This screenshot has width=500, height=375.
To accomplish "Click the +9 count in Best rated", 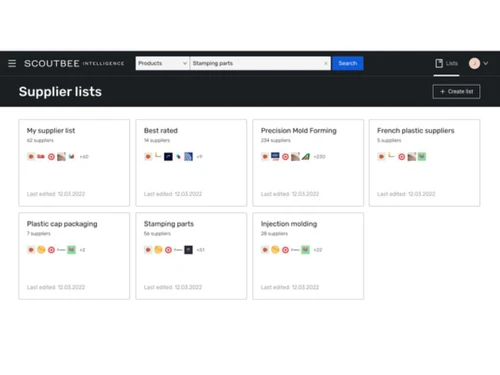I will tap(199, 156).
